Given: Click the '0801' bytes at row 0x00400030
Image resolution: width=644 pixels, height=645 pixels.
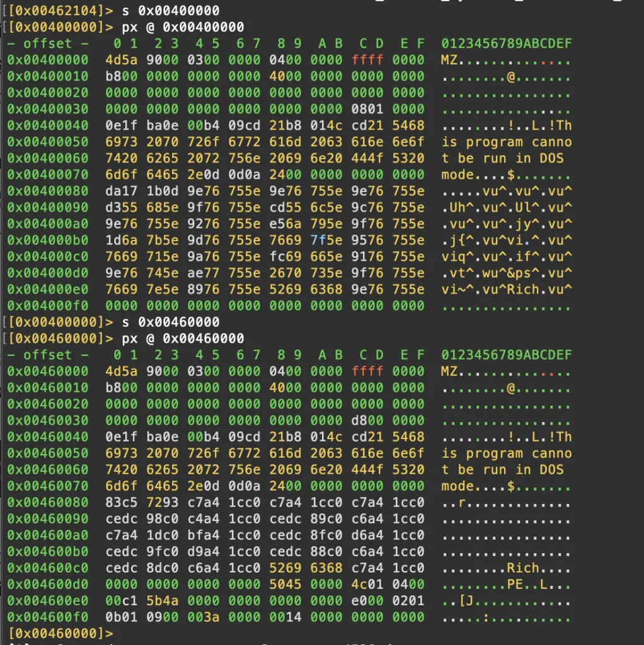Looking at the screenshot, I should [367, 109].
